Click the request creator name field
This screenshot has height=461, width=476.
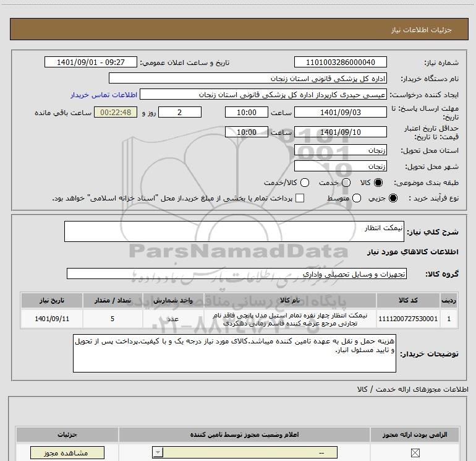[263, 94]
